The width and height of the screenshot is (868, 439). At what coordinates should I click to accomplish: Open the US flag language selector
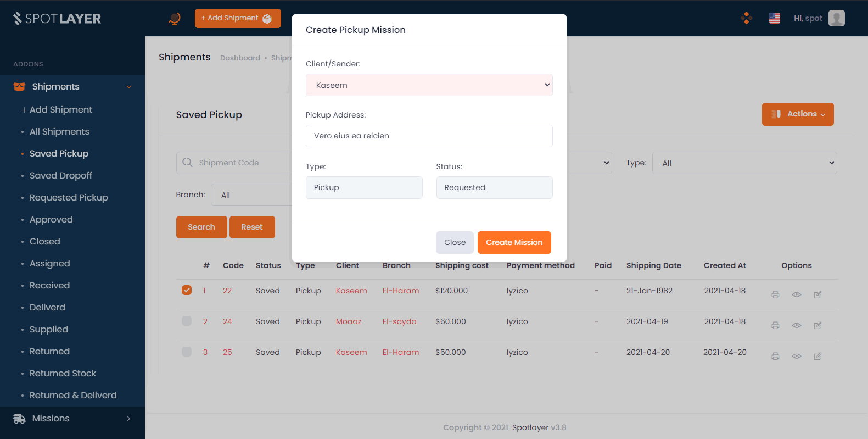(775, 18)
